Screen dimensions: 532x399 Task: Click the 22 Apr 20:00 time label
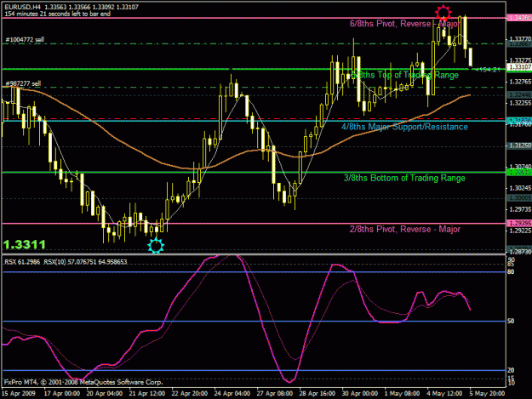click(x=189, y=394)
